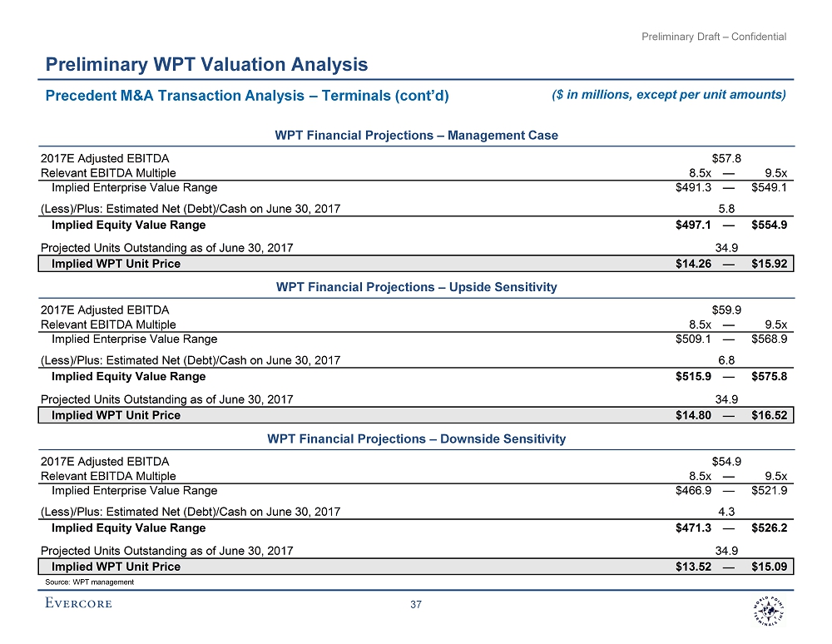Click the 'Source: WPT management' footnote

click(x=87, y=582)
